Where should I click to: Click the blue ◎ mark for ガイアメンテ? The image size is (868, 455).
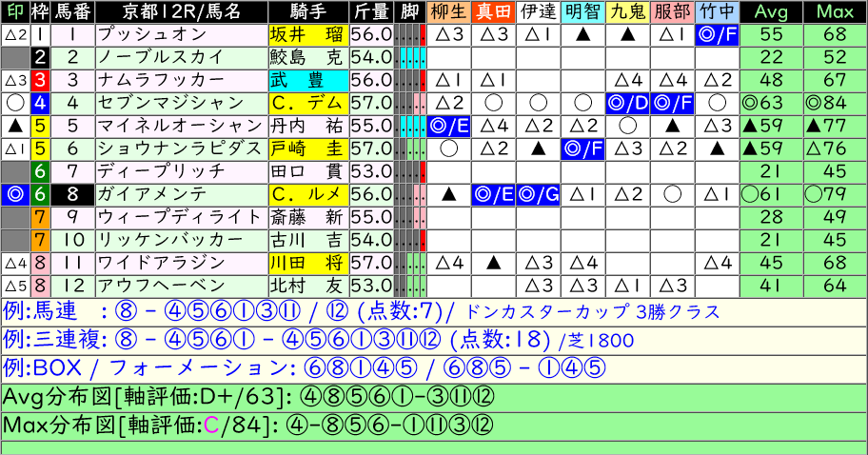click(15, 194)
